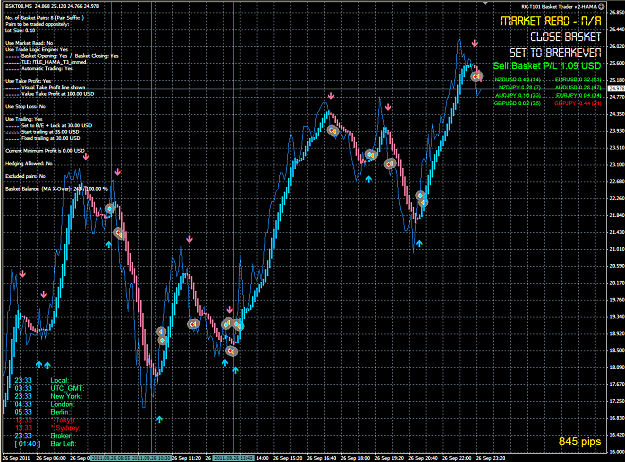Screen dimensions: 625x462
Task: Click the Lot Size: 0.10 line
Action: pyautogui.click(x=20, y=30)
